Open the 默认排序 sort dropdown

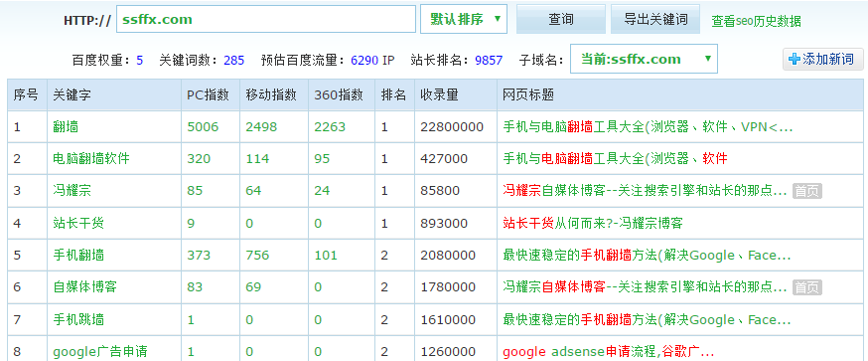pyautogui.click(x=464, y=20)
